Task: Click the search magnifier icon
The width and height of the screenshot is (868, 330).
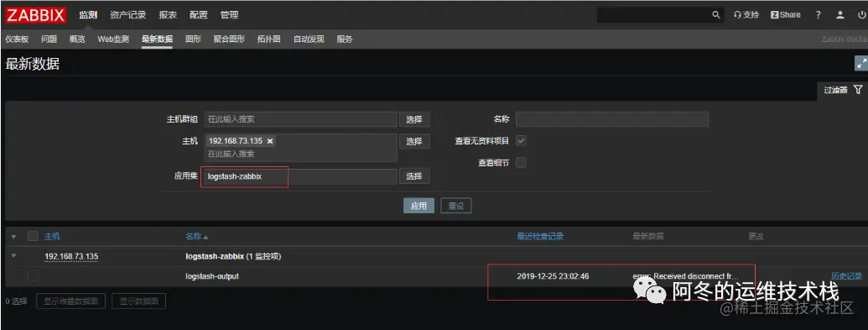Action: pyautogui.click(x=715, y=15)
